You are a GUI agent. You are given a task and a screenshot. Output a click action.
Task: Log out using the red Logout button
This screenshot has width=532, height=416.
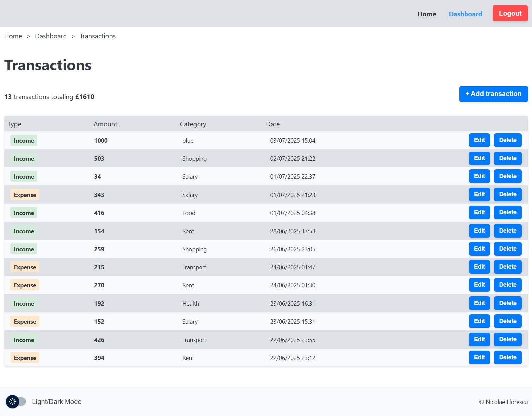[x=510, y=14]
